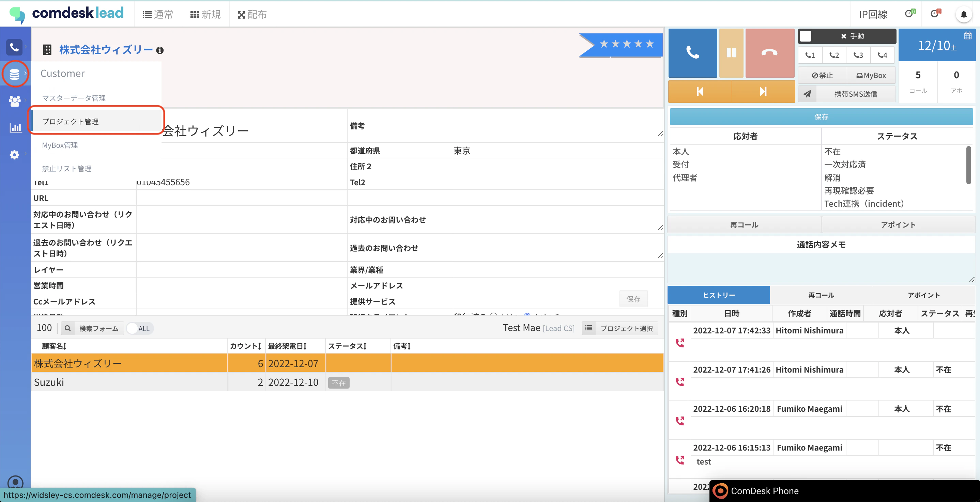980x502 pixels.
Task: Toggle the ALL switch
Action: [x=139, y=329]
